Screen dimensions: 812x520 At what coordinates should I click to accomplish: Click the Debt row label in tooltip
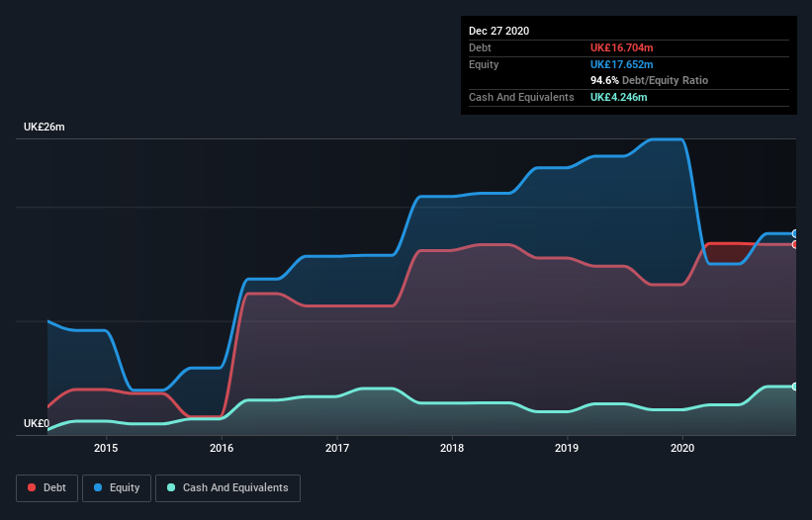click(480, 47)
